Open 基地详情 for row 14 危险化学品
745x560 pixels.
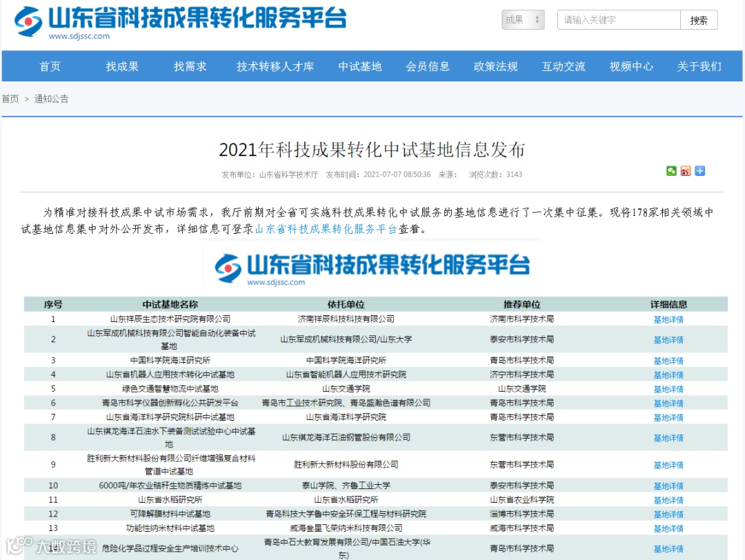point(668,550)
